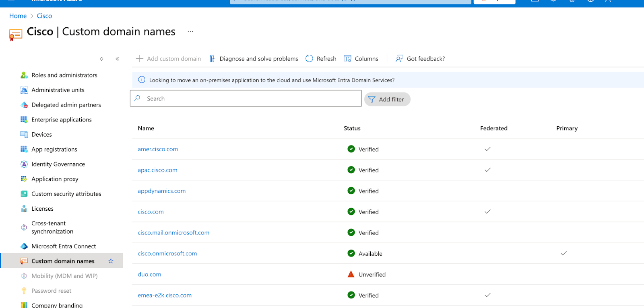Image resolution: width=644 pixels, height=308 pixels.
Task: Open cisco.onmicrosoft.com domain
Action: [x=167, y=254]
